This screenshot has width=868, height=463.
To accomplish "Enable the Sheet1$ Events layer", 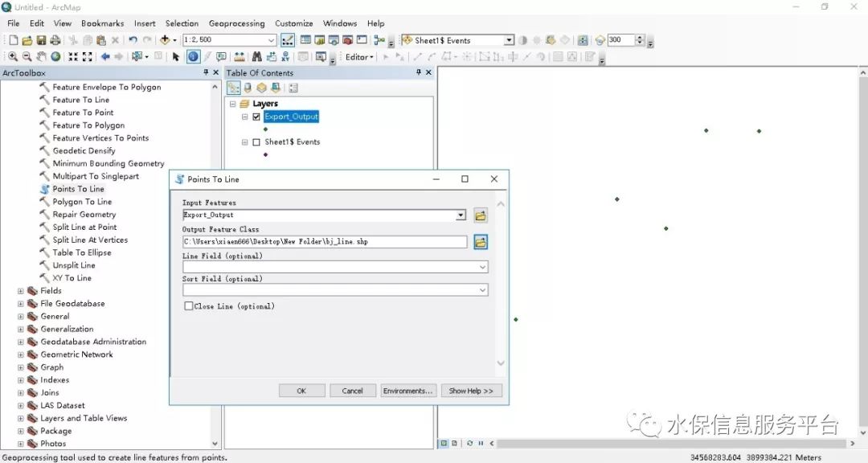I will (256, 142).
